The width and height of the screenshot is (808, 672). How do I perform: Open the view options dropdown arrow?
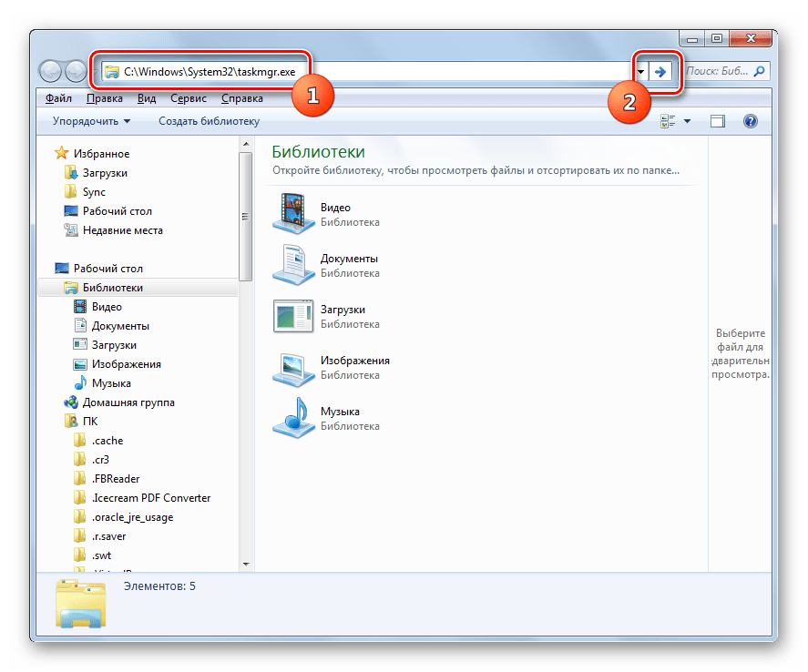pyautogui.click(x=687, y=121)
